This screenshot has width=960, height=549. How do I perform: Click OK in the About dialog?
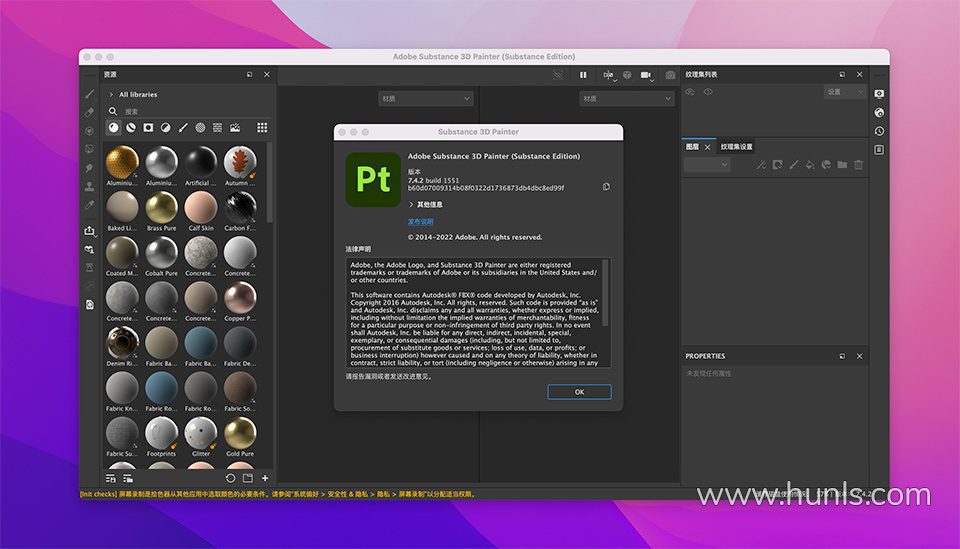click(x=579, y=392)
